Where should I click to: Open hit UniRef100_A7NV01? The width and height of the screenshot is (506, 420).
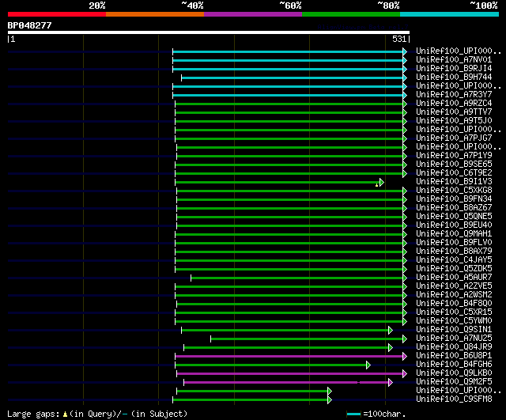click(x=454, y=60)
